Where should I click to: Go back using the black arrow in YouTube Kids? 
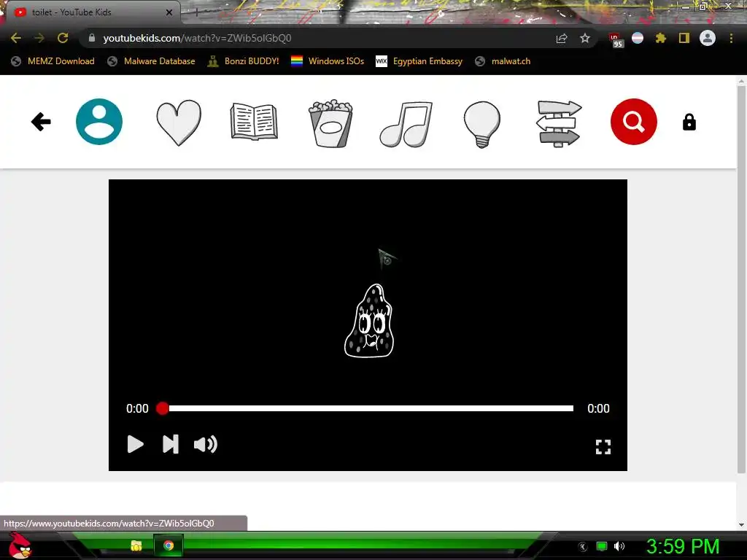(41, 122)
